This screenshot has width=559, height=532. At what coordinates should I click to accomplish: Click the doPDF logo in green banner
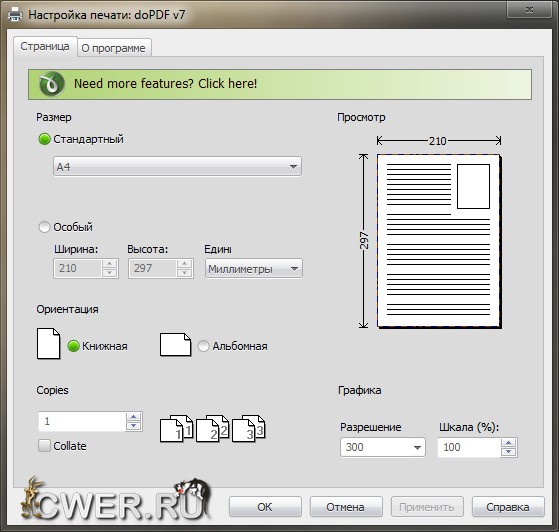pyautogui.click(x=52, y=84)
